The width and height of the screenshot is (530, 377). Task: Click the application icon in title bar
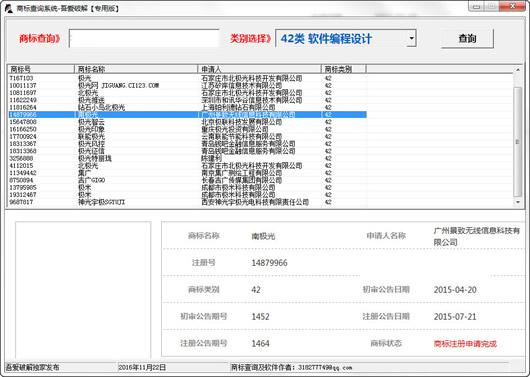pos(9,8)
